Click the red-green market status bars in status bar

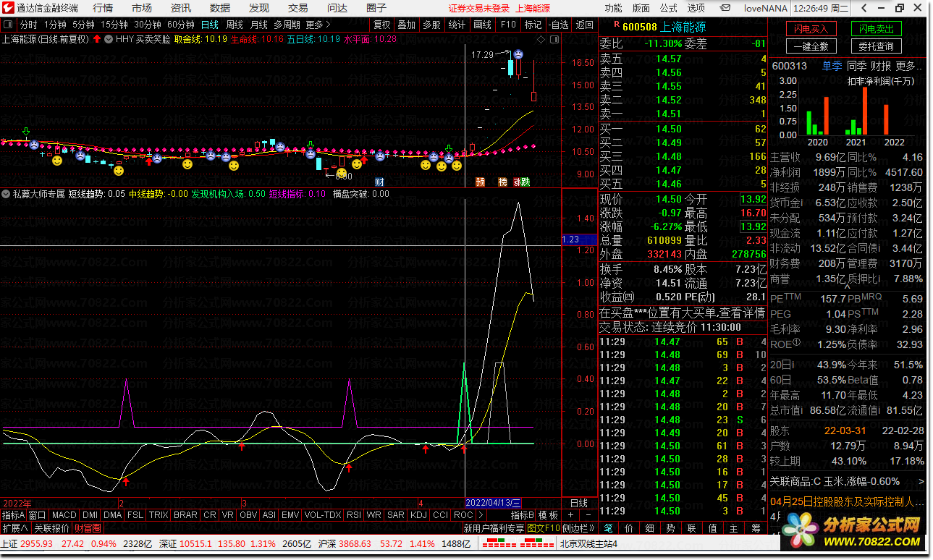click(x=520, y=543)
